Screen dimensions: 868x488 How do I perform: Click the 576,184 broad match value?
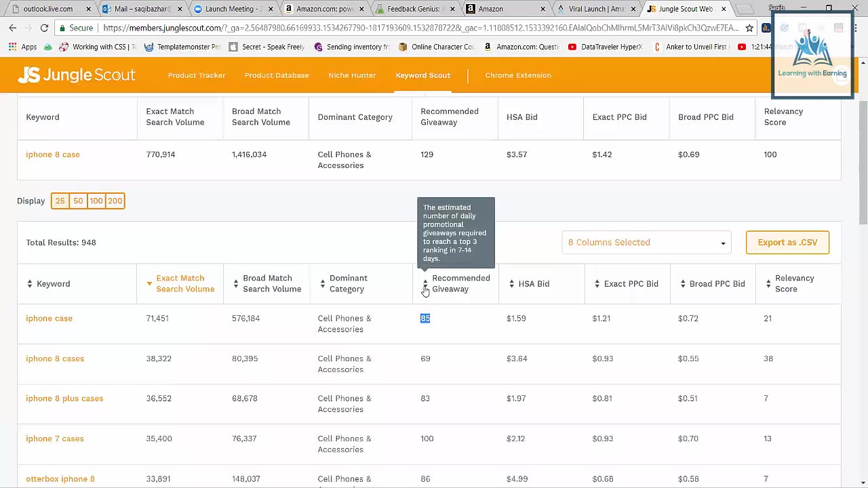(x=245, y=319)
